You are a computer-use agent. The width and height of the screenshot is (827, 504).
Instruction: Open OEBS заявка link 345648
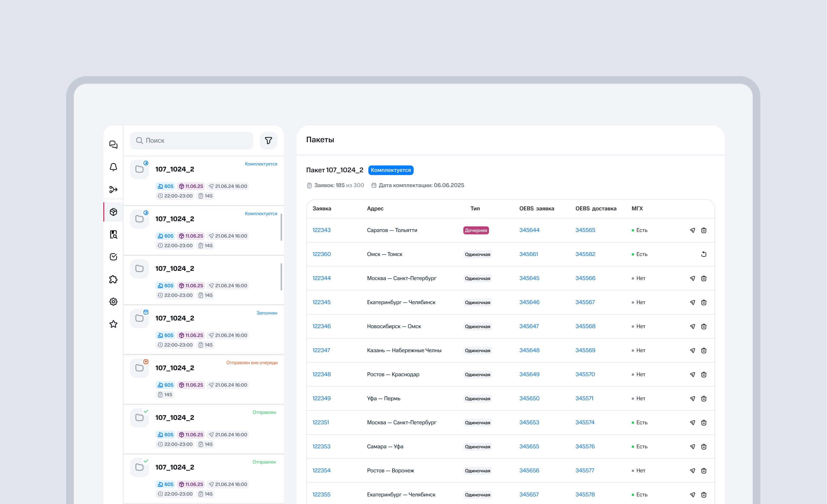tap(529, 350)
